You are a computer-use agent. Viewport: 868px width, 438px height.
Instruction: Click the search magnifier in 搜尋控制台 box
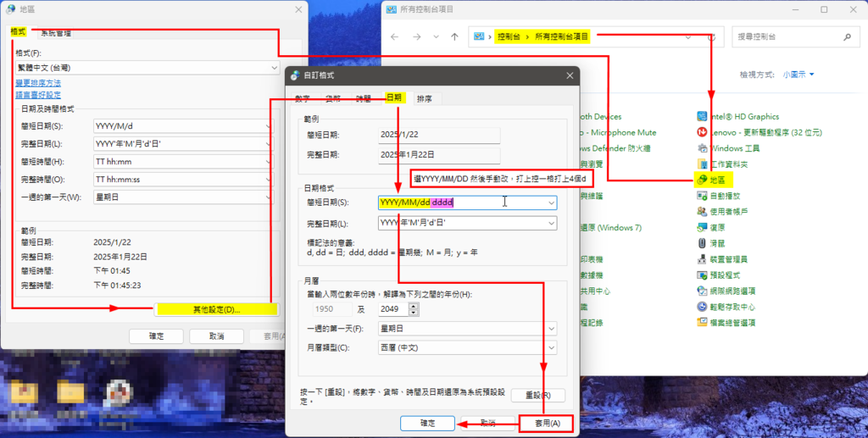[847, 37]
